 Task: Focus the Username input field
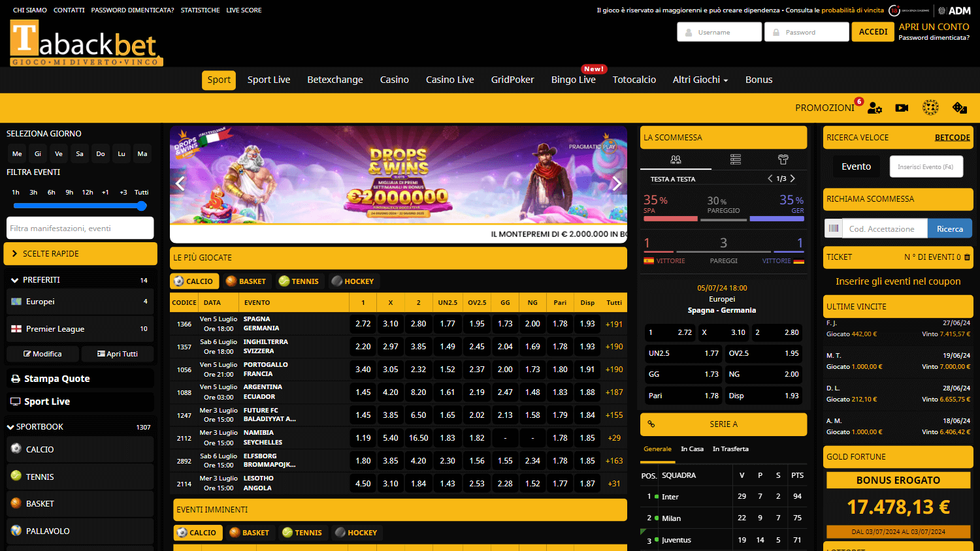[719, 32]
